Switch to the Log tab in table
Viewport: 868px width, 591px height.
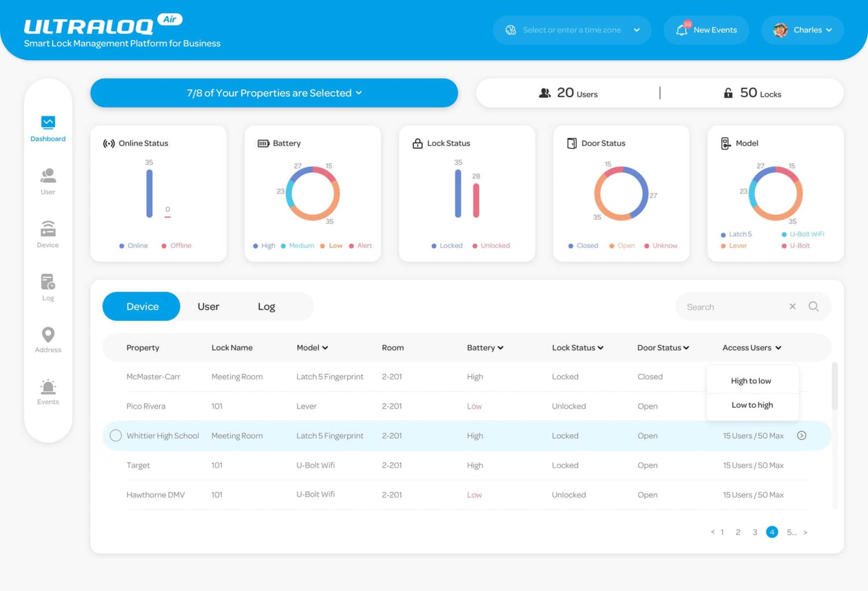pyautogui.click(x=267, y=307)
